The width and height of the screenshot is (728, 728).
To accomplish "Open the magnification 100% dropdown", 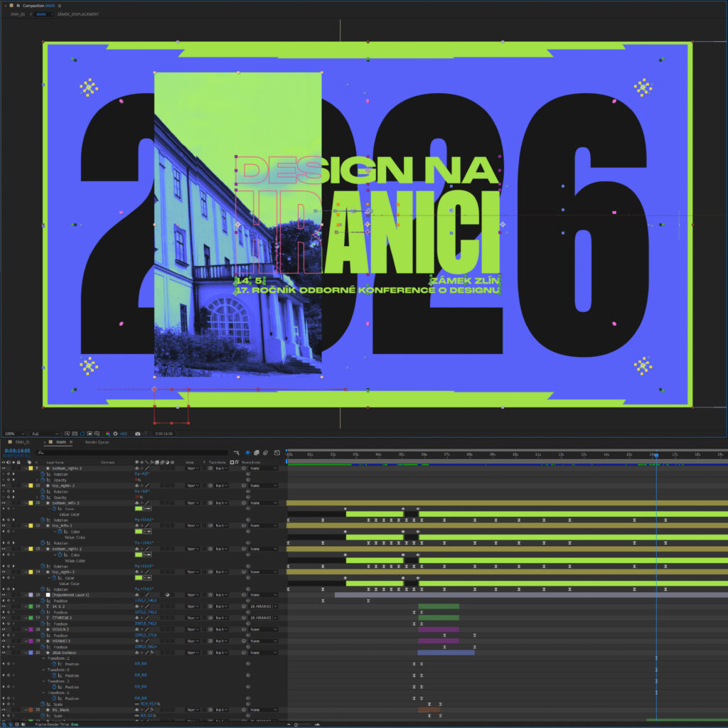I will coord(14,434).
